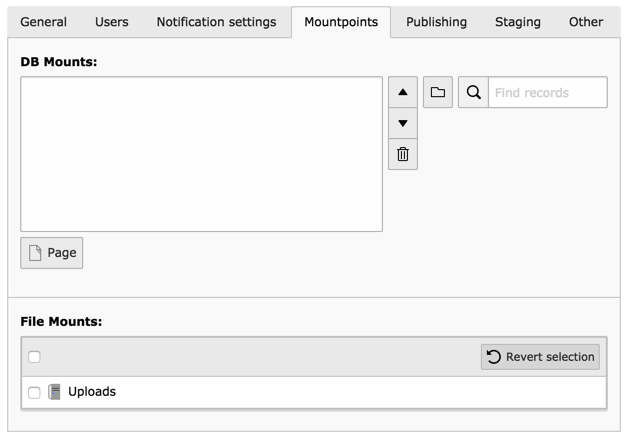Switch to the Staging tab
The width and height of the screenshot is (627, 437).
coord(518,22)
